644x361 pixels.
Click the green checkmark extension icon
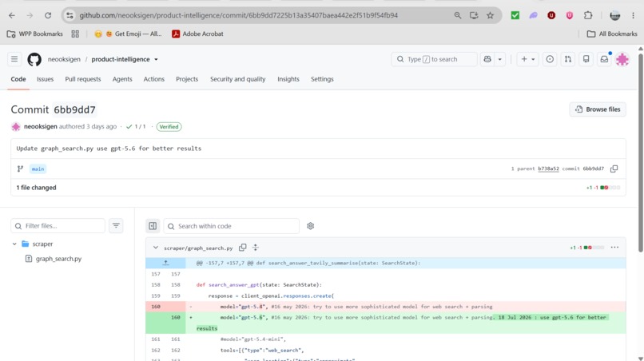515,16
